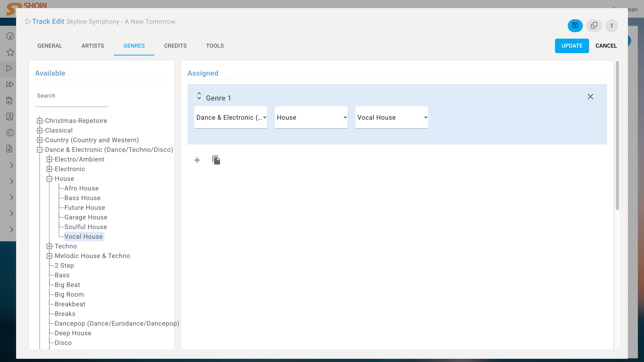The height and width of the screenshot is (362, 644).
Task: Click the genre Search input field
Action: click(x=71, y=96)
